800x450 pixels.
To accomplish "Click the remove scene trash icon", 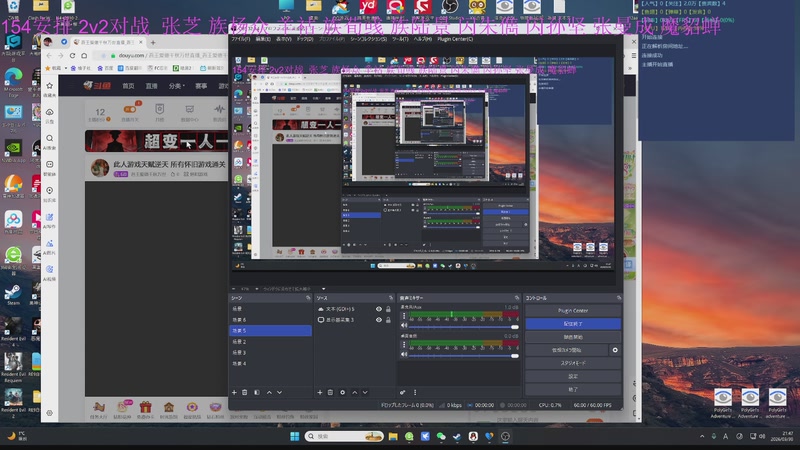I will click(x=245, y=392).
